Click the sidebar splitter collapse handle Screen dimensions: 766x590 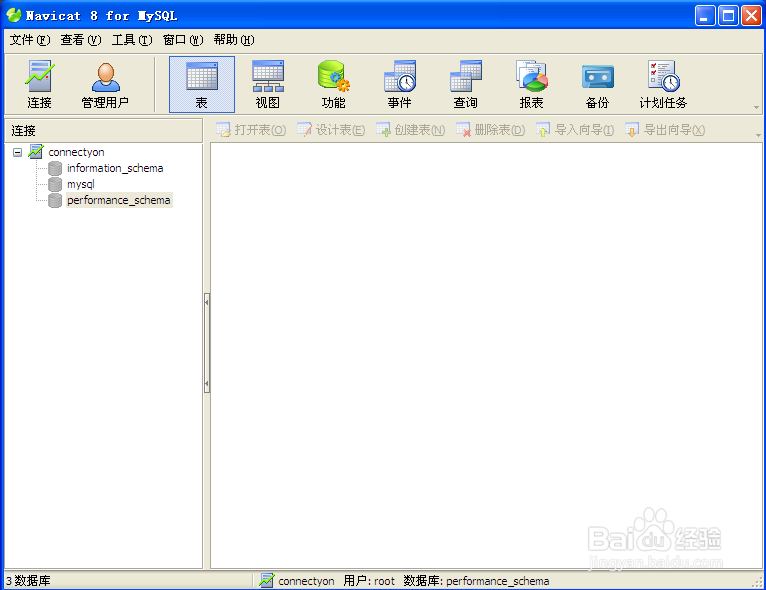point(207,343)
